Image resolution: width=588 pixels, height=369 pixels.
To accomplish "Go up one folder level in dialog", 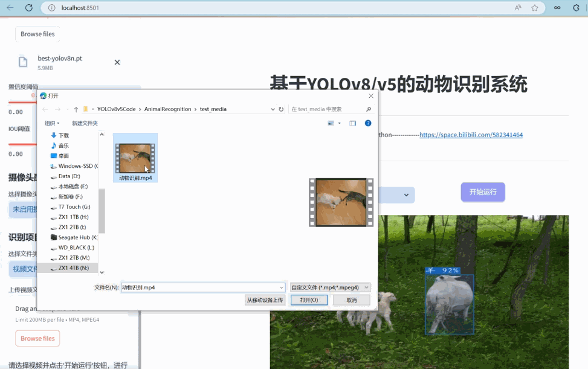I will coord(76,109).
